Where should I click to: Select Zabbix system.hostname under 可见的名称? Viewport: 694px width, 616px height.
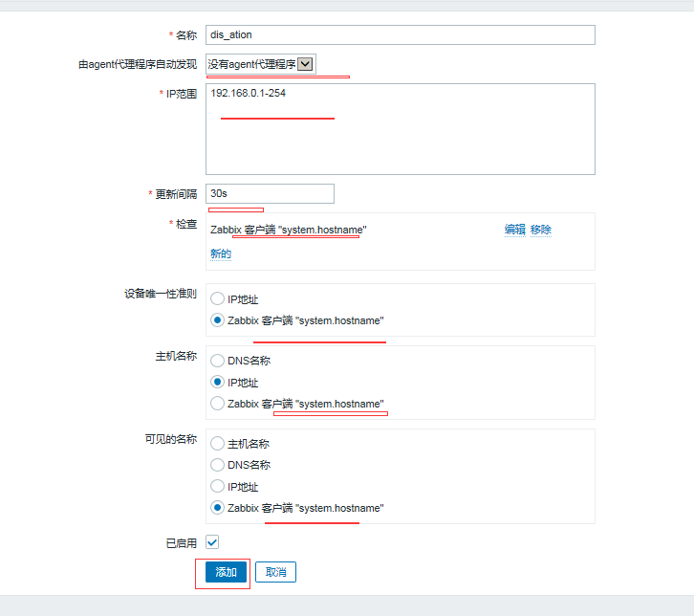click(217, 508)
